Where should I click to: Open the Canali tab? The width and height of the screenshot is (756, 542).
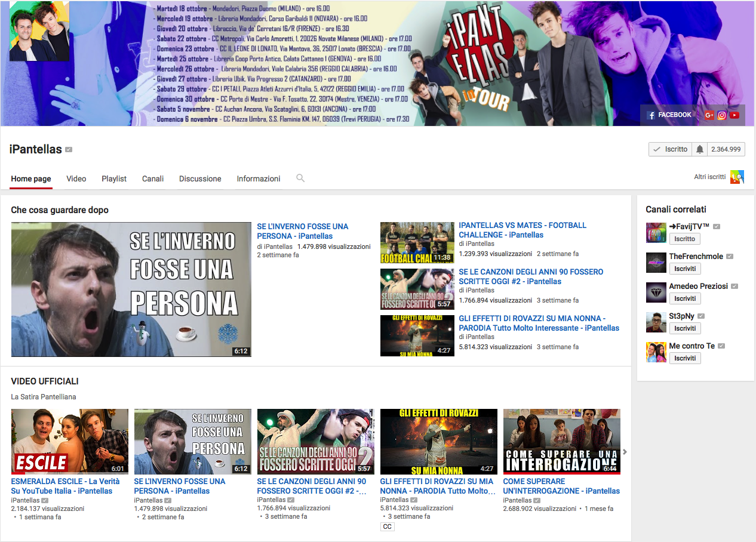click(x=153, y=178)
